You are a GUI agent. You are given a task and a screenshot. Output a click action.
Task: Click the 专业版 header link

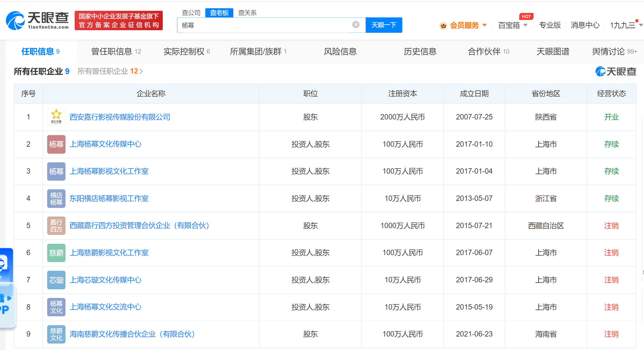click(x=550, y=25)
